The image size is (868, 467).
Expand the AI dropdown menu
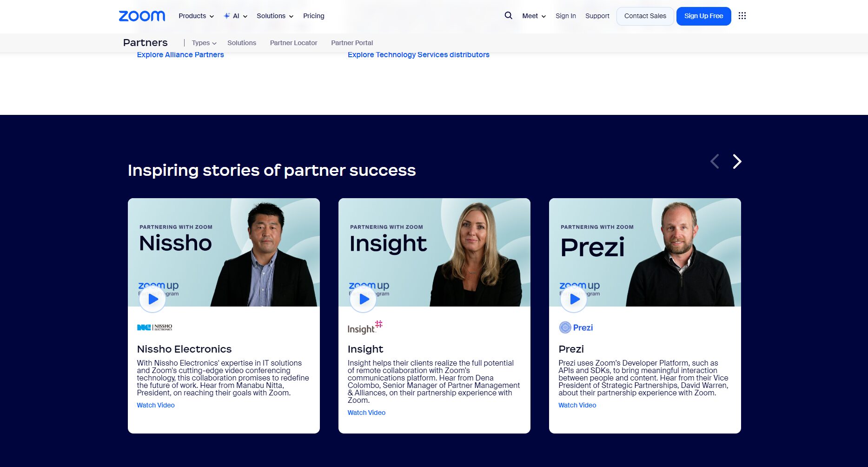coord(236,16)
